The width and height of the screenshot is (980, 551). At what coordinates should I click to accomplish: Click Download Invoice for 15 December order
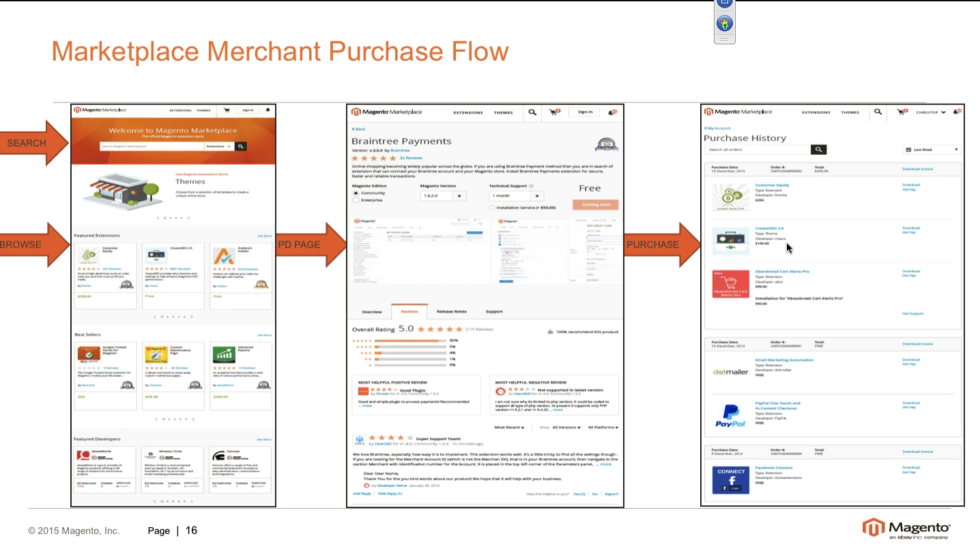pos(917,168)
